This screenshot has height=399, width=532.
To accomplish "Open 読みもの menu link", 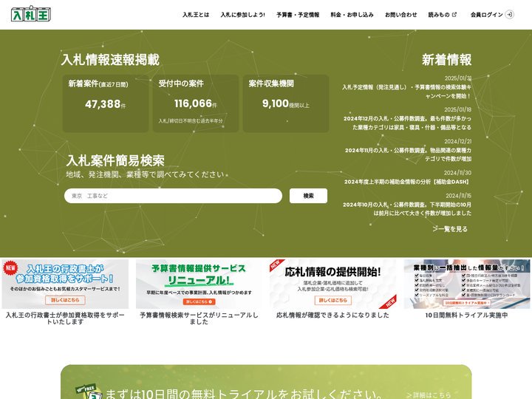I will (x=439, y=15).
